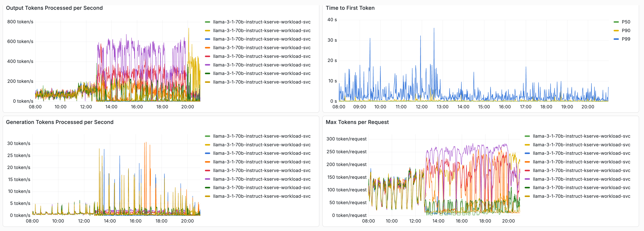Toggle the blue series in Generation Tokens legend

pyautogui.click(x=262, y=153)
